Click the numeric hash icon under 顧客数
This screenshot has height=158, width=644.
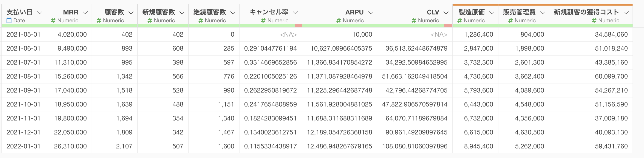click(99, 21)
